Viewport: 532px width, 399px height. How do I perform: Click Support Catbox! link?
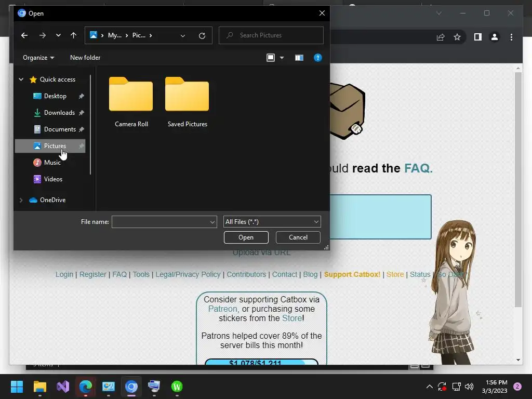tap(352, 274)
